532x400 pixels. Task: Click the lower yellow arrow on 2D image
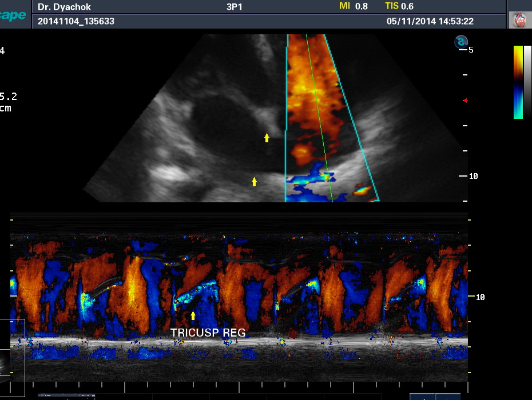point(254,182)
